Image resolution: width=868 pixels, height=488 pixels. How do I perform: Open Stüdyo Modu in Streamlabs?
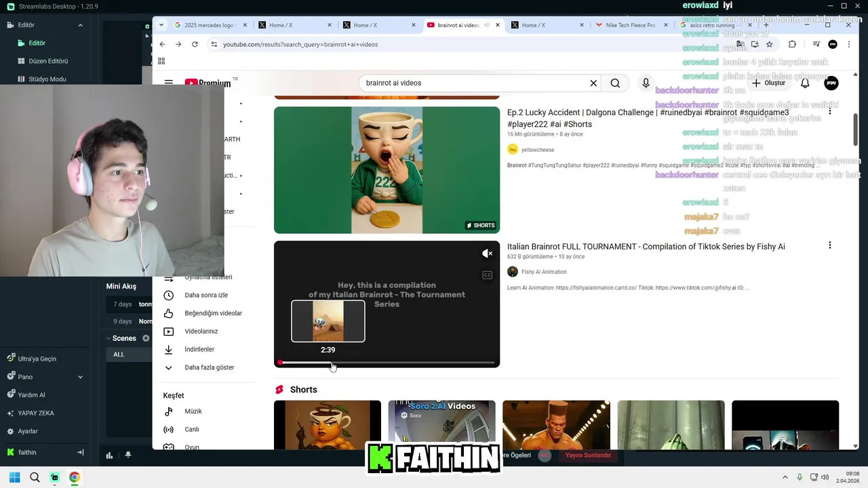pyautogui.click(x=47, y=79)
